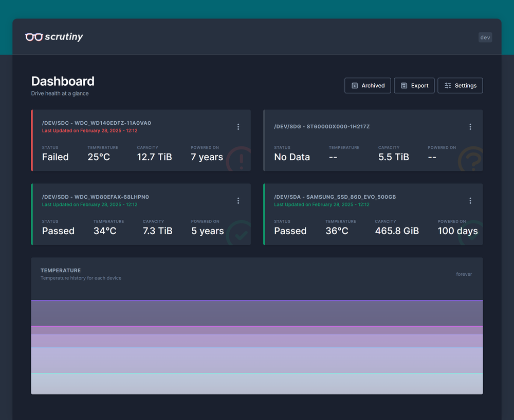Screen dimensions: 514x420
Task: Click the sliders icon in Settings button
Action: pyautogui.click(x=448, y=86)
